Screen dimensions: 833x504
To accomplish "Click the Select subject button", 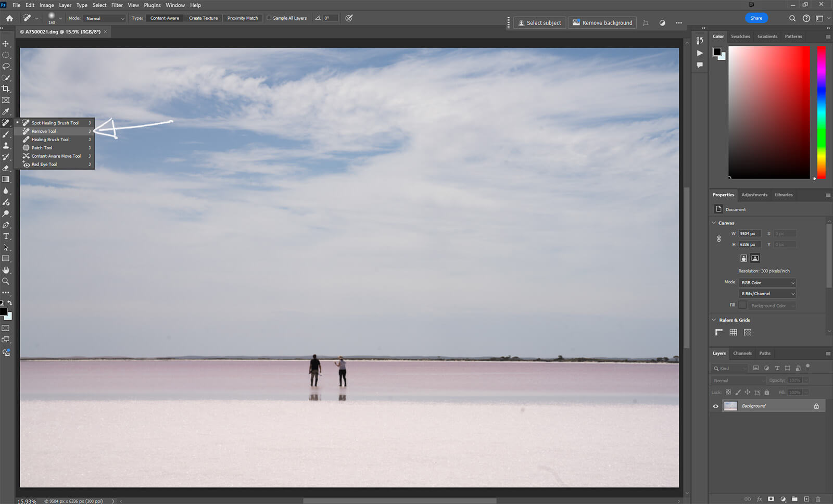I will tap(539, 23).
